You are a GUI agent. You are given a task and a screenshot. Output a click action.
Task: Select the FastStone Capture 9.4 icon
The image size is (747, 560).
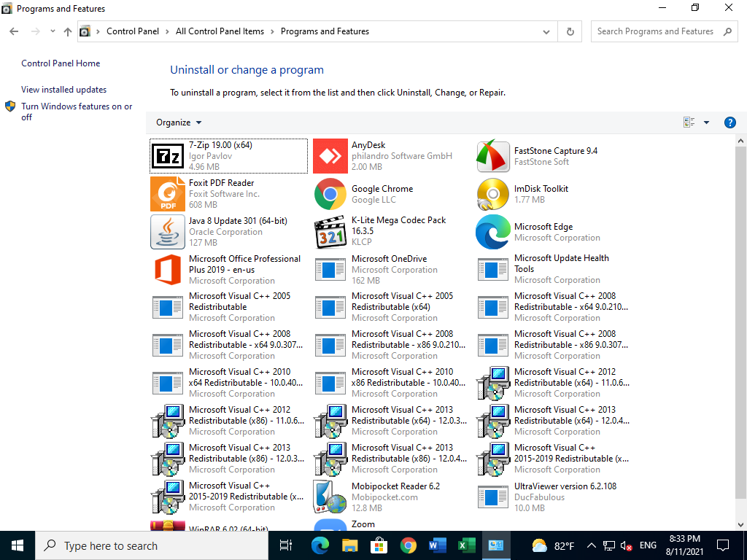(x=492, y=156)
